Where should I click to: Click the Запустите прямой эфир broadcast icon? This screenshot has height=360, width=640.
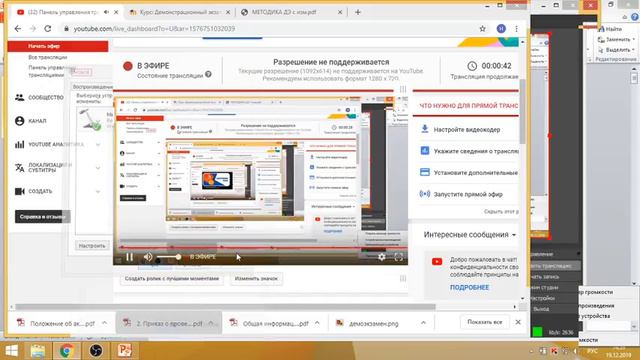pyautogui.click(x=424, y=194)
